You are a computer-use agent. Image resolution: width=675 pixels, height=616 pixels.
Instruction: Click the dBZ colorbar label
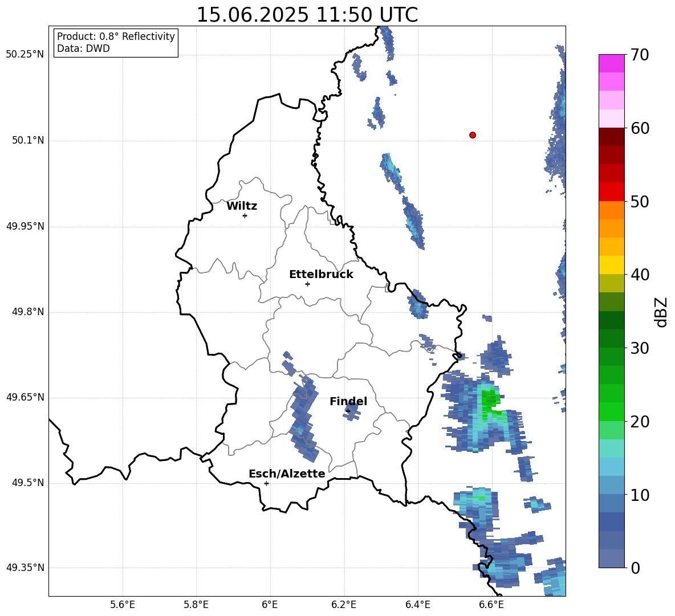[661, 312]
